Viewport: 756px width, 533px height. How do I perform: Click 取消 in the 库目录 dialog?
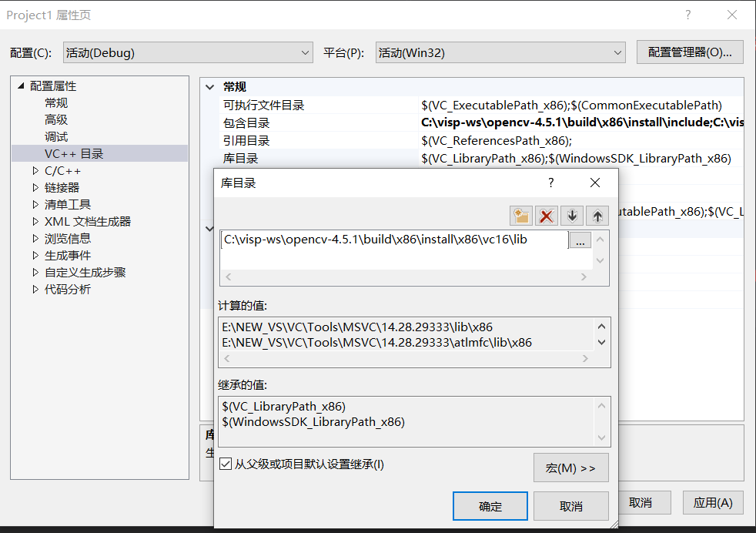tap(571, 506)
